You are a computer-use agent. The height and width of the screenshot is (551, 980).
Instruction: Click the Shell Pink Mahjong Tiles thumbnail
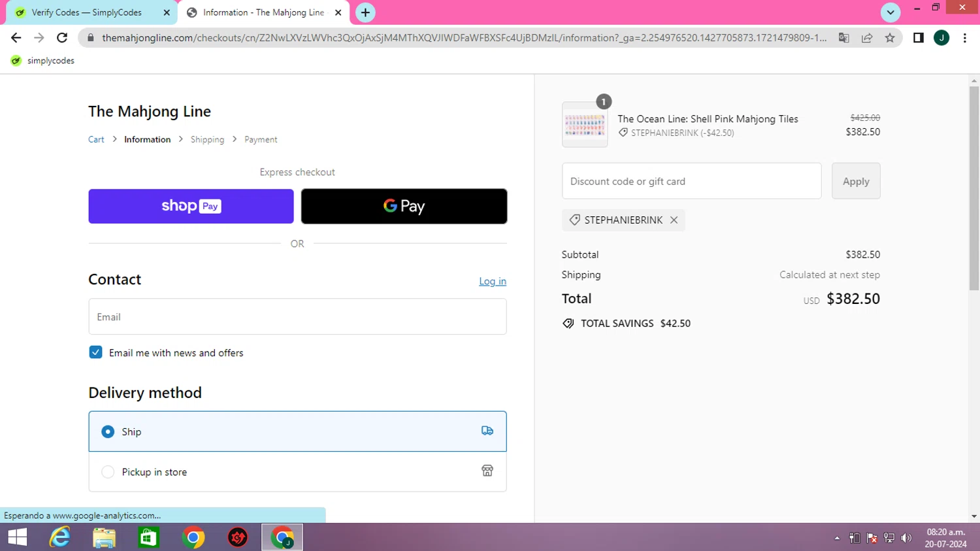585,124
